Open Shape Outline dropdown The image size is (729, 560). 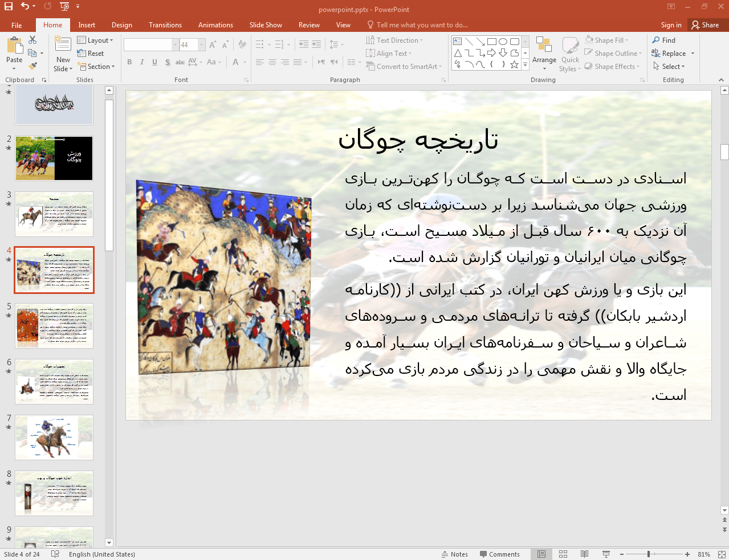(613, 54)
